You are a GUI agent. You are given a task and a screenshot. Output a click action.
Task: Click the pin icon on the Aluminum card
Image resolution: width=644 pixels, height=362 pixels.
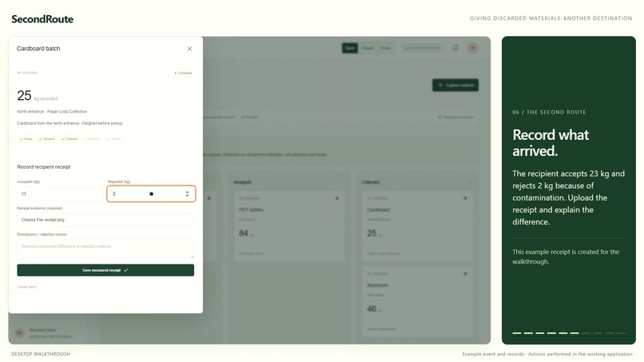pyautogui.click(x=465, y=273)
